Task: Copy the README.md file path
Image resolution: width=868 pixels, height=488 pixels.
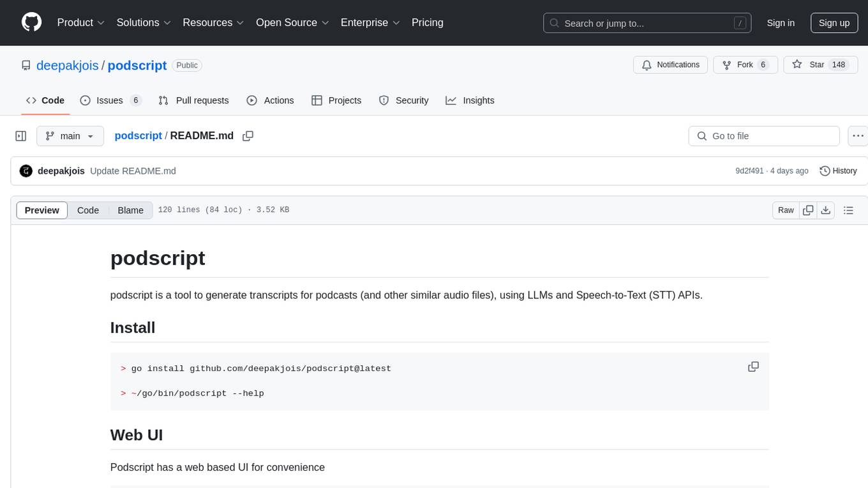Action: 248,135
